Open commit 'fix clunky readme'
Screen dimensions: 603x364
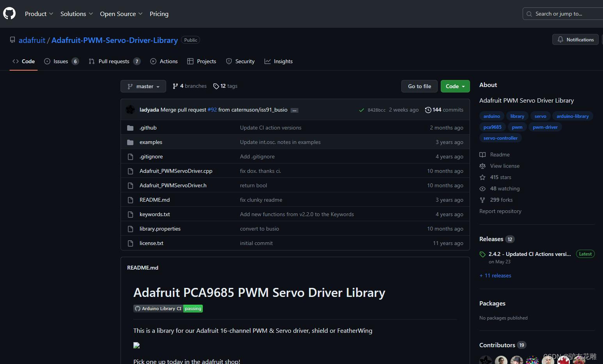point(261,200)
